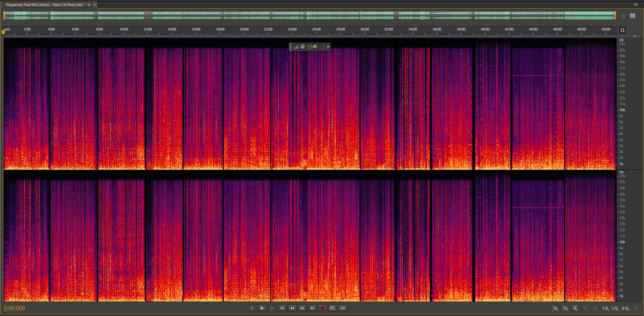Expand the Hz scale dropdown arrow

point(634,36)
